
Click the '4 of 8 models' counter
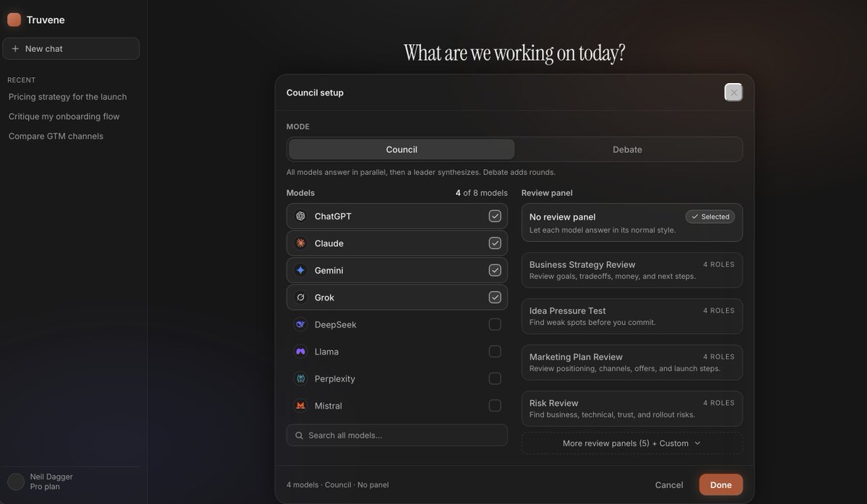coord(481,193)
